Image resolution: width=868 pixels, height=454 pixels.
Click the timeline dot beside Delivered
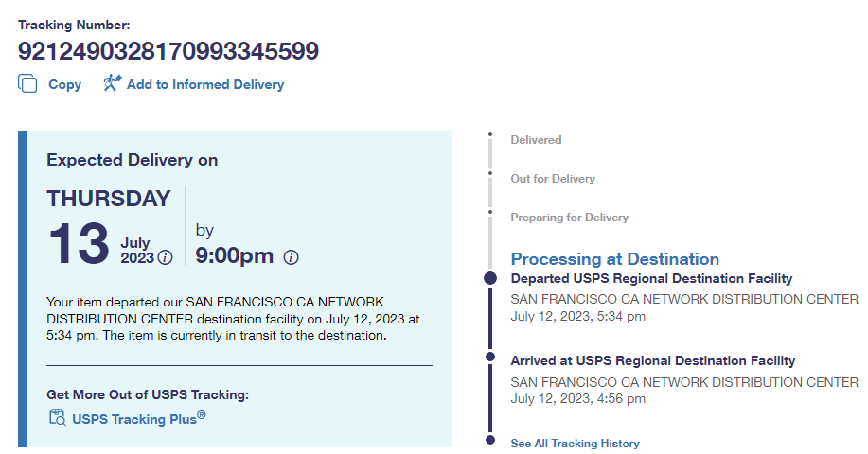[x=490, y=135]
